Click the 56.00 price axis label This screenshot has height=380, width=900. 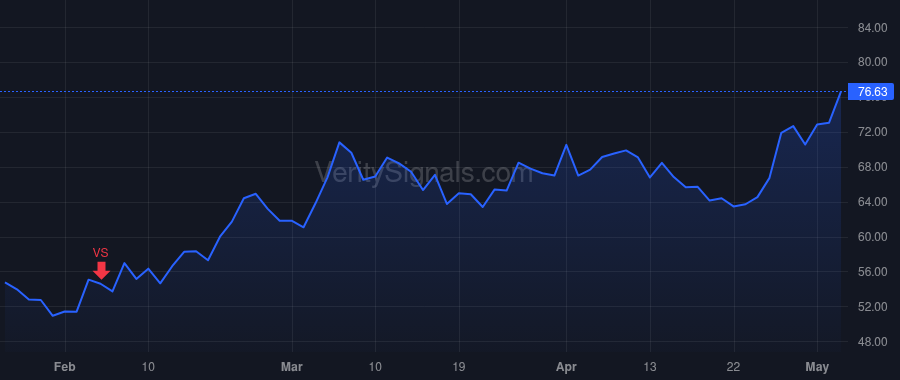point(872,272)
